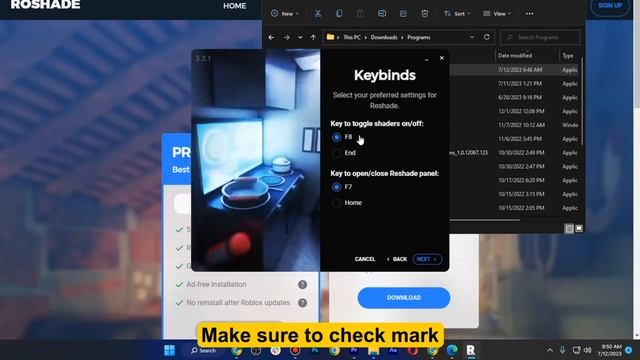Screen dimensions: 640x360
Task: Click the Rename icon in File Explorer
Action: click(x=382, y=13)
